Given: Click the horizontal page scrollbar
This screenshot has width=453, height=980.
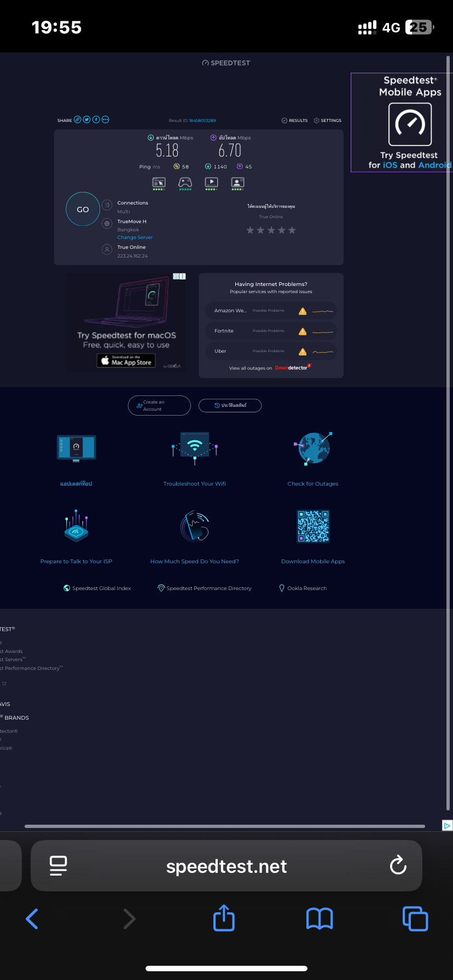Looking at the screenshot, I should 225,826.
